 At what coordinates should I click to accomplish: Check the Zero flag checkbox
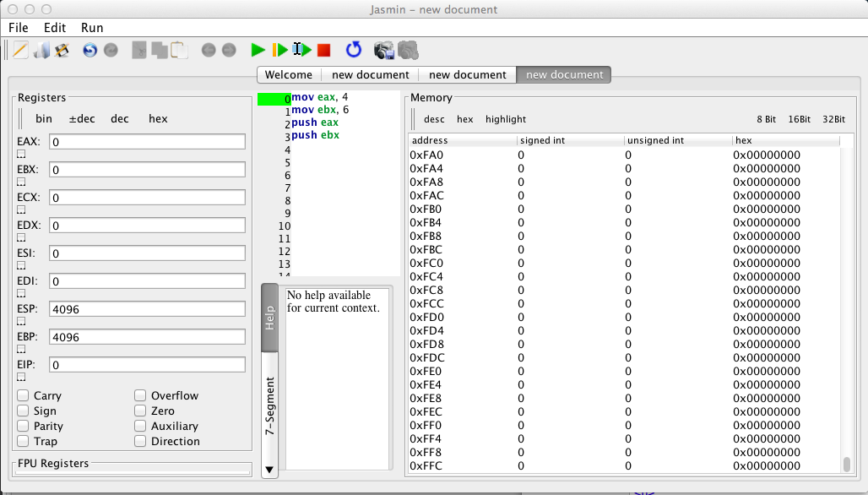(x=140, y=411)
